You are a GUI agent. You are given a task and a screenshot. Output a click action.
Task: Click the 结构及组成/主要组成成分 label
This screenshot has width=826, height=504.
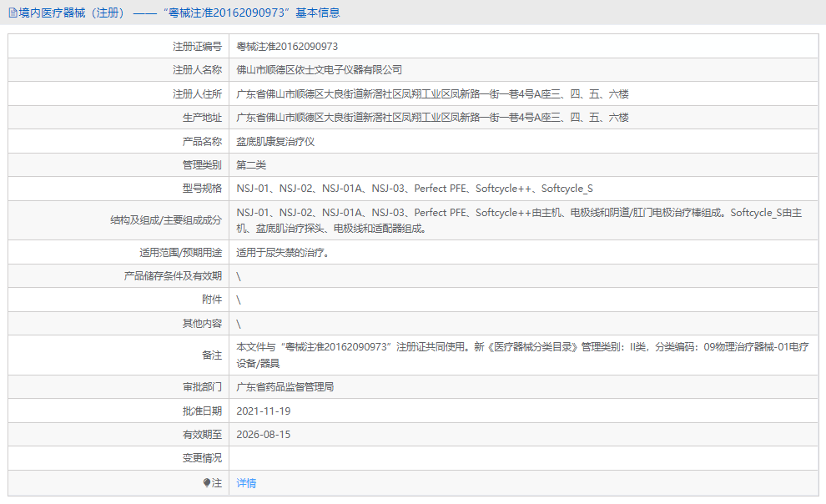point(166,220)
